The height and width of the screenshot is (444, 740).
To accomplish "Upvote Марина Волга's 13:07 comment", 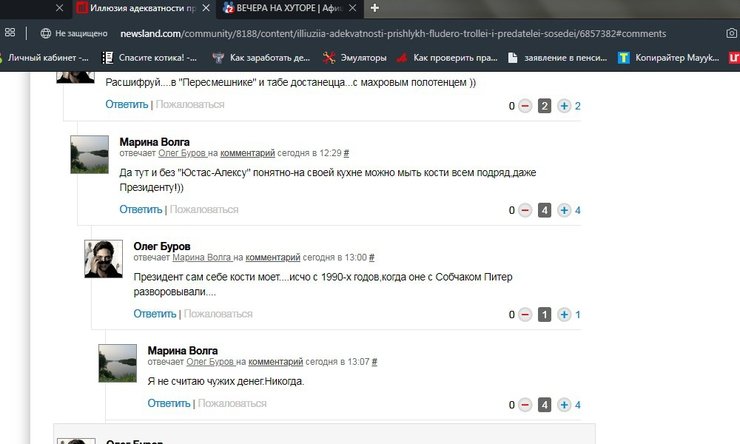I will click(x=564, y=405).
